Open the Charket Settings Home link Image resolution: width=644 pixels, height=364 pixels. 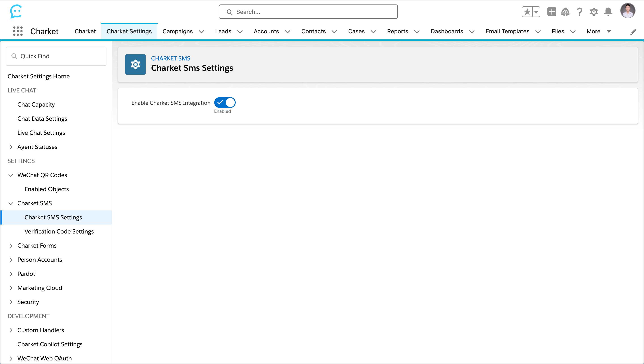pos(38,76)
